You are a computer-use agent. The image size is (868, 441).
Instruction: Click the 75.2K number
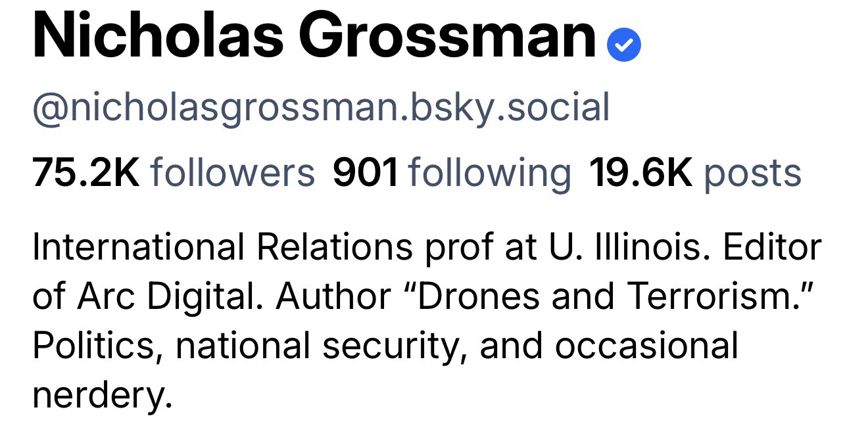tap(85, 173)
